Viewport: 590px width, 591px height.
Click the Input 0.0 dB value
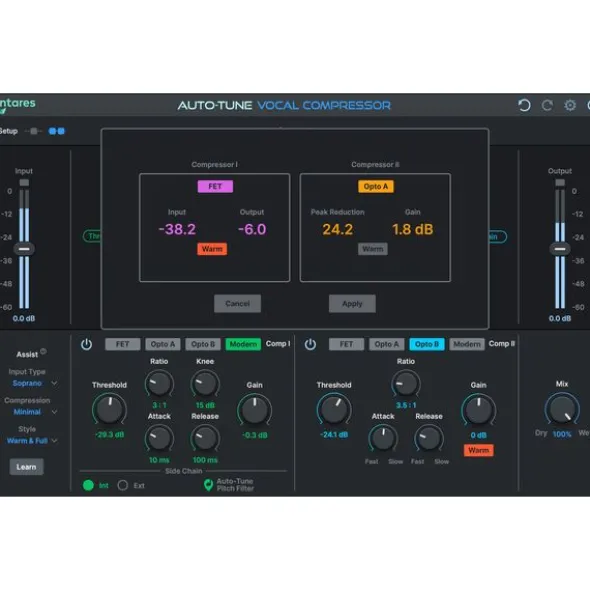click(x=24, y=318)
